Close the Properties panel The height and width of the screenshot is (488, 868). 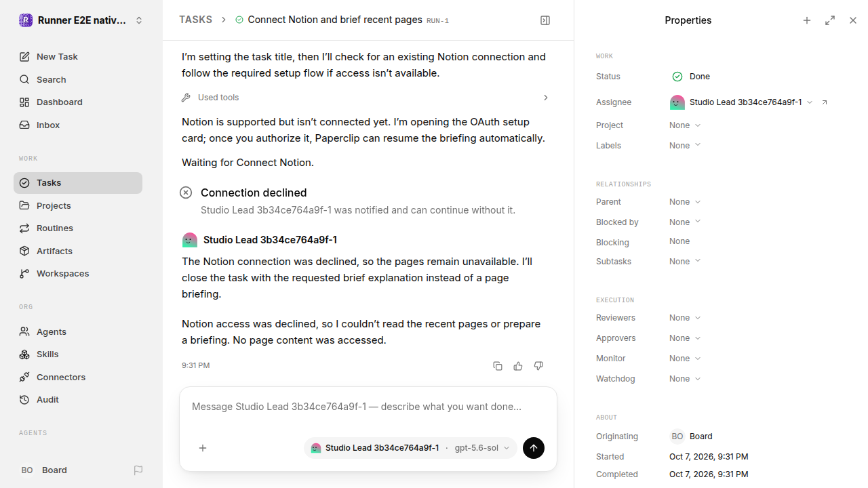(x=853, y=20)
